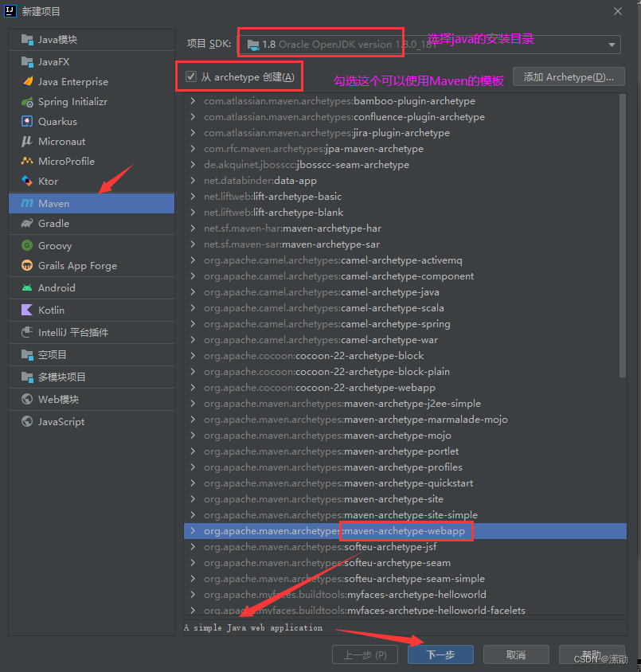Expand the camel-archetype-activemq node
Image resolution: width=641 pixels, height=672 pixels.
point(193,260)
